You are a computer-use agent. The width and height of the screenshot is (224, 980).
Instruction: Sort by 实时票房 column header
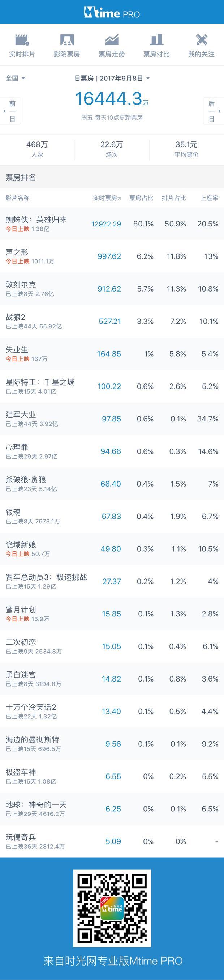click(x=107, y=198)
